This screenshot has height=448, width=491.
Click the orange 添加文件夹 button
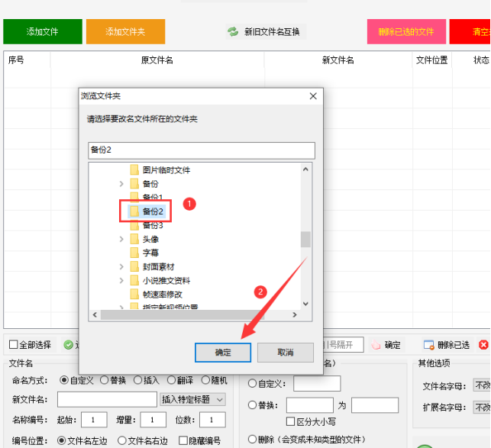coord(125,31)
